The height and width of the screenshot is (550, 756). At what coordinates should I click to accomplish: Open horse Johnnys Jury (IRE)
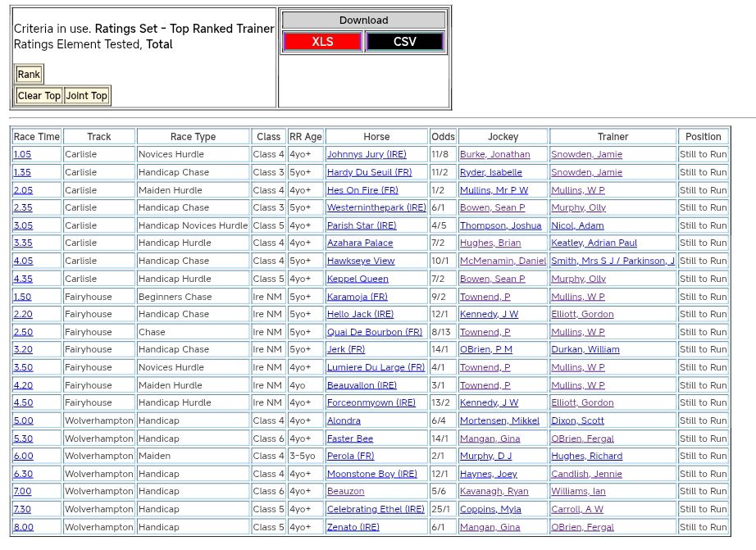tap(366, 154)
